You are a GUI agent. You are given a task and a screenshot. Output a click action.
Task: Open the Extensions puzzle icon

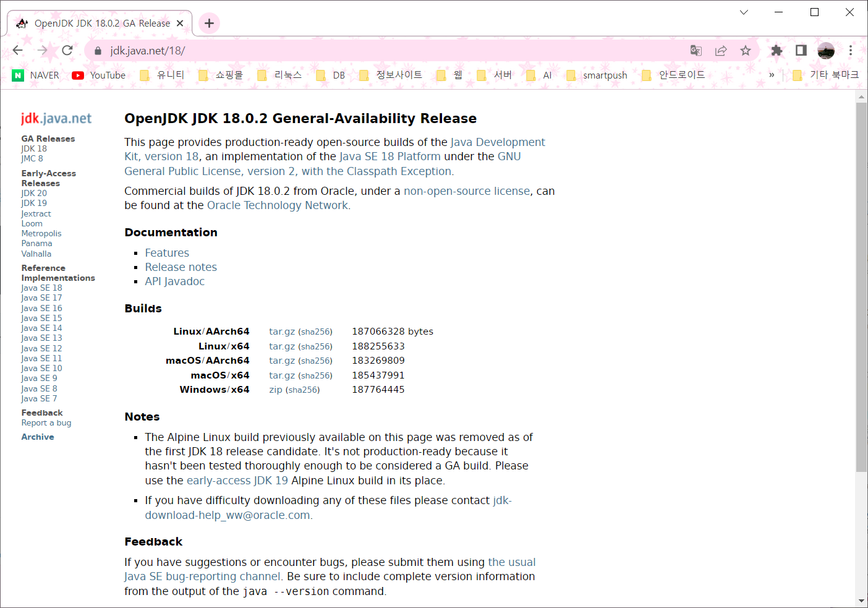(x=777, y=51)
